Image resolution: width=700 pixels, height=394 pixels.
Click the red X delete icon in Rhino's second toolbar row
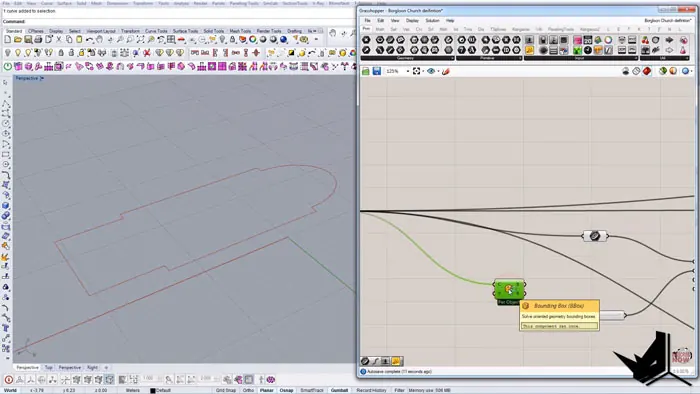click(x=146, y=53)
